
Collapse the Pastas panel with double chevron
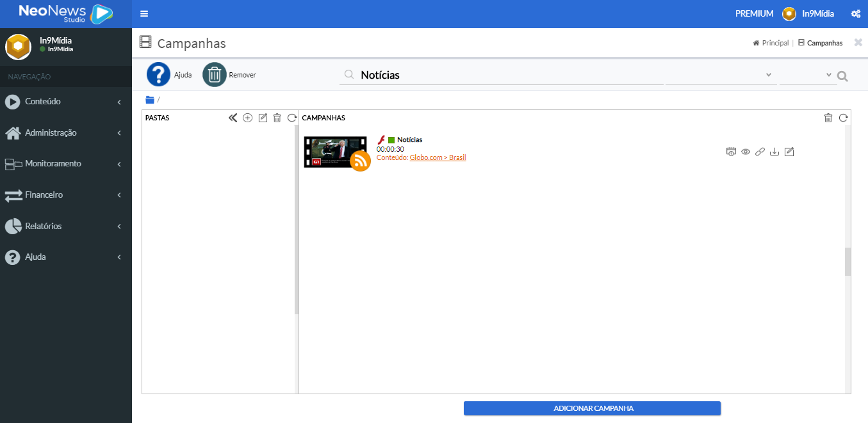click(233, 118)
